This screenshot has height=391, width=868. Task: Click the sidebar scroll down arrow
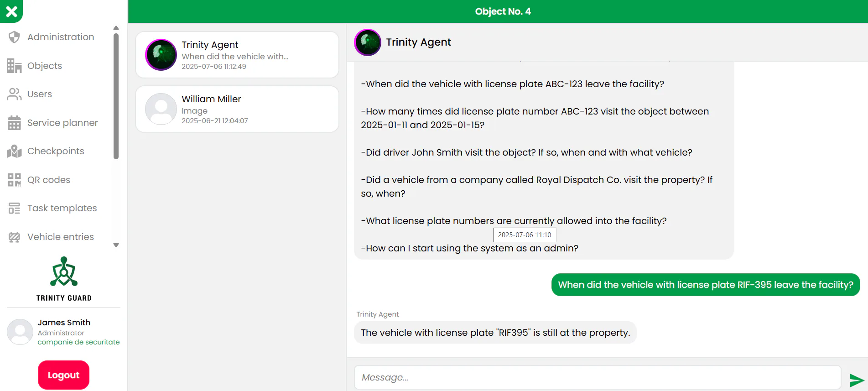[116, 245]
